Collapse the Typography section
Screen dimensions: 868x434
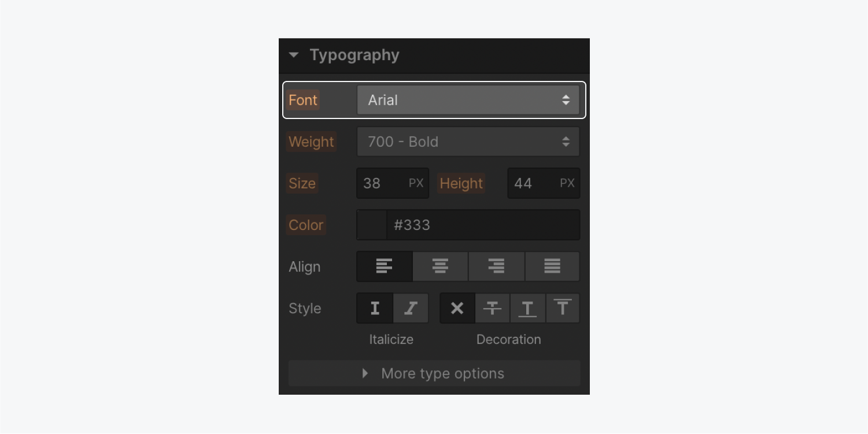pyautogui.click(x=294, y=55)
